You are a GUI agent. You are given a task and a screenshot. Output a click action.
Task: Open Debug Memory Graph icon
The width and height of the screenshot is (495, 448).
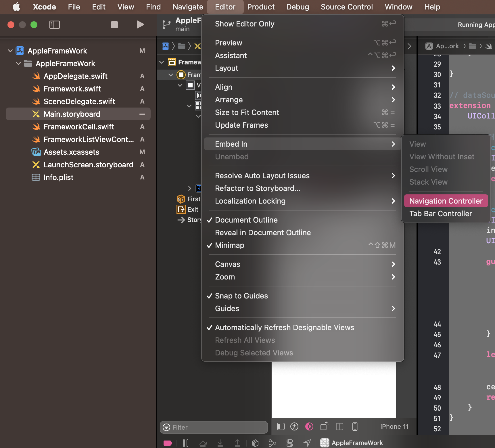pos(272,443)
